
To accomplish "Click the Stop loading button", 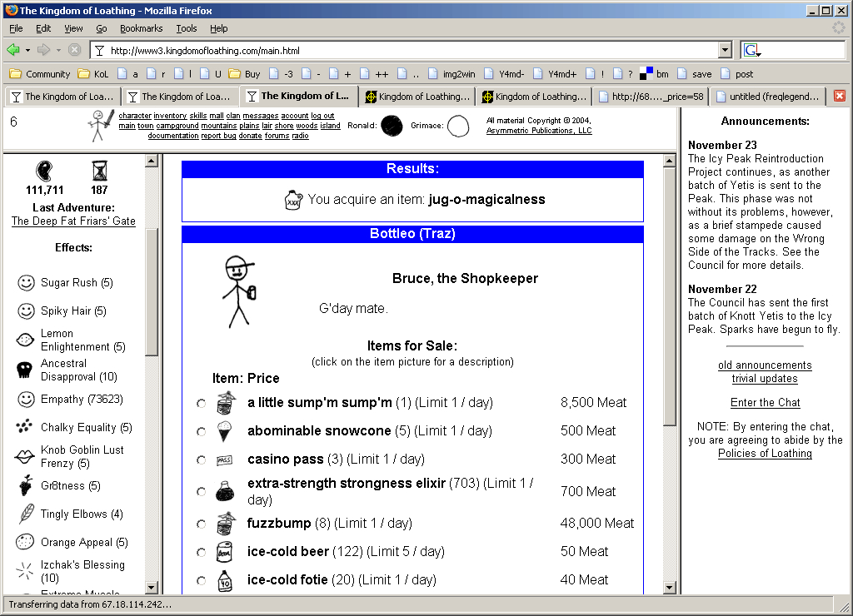I will 74,50.
